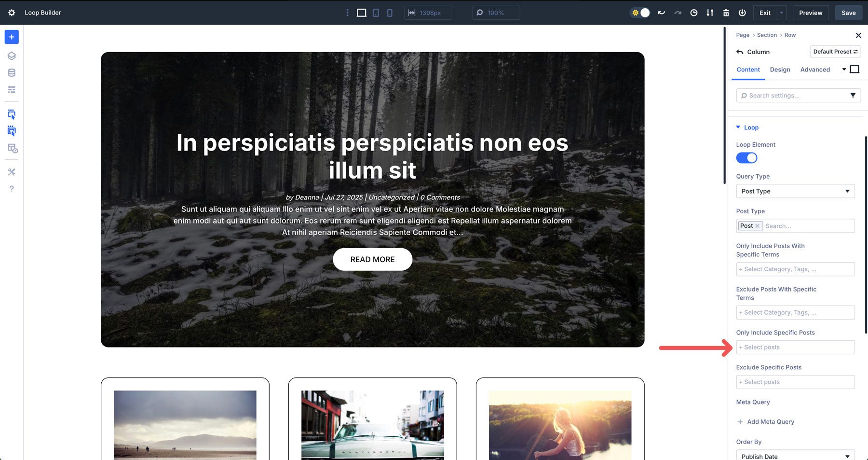The height and width of the screenshot is (460, 868).
Task: Click the READ MORE button on the post
Action: [x=372, y=259]
